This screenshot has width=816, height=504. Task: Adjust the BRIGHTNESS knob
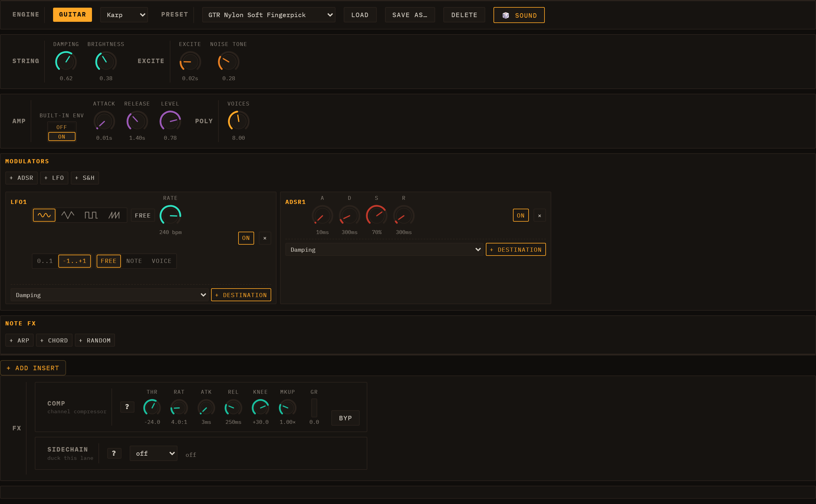pyautogui.click(x=106, y=62)
